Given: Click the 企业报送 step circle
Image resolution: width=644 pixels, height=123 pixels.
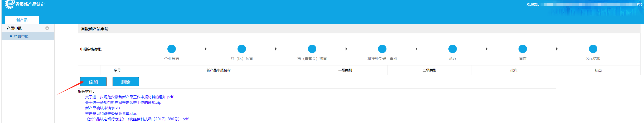Looking at the screenshot, I should 171,49.
